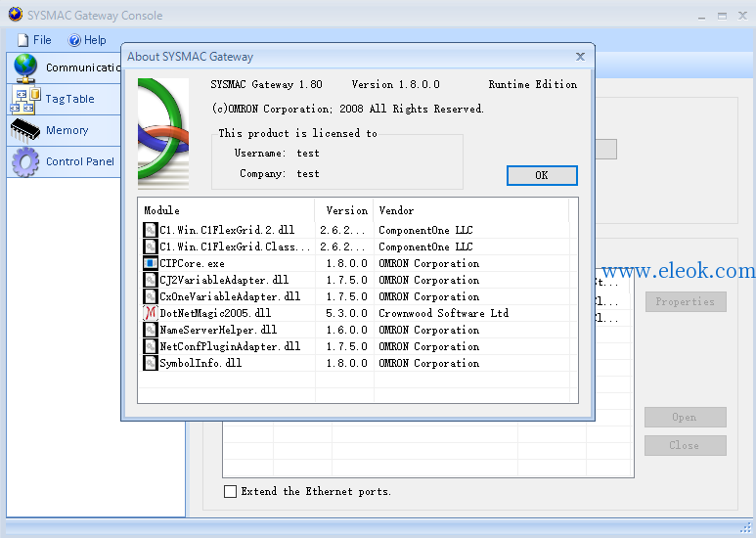
Task: Switch to the Memory sidebar label
Action: [67, 130]
